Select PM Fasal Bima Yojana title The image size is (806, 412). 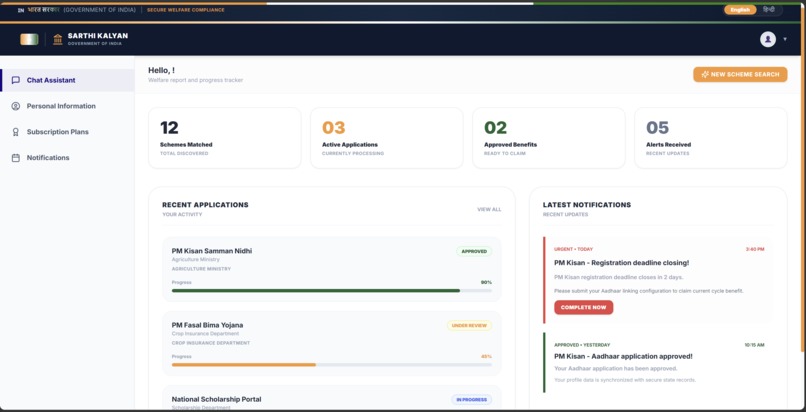207,325
